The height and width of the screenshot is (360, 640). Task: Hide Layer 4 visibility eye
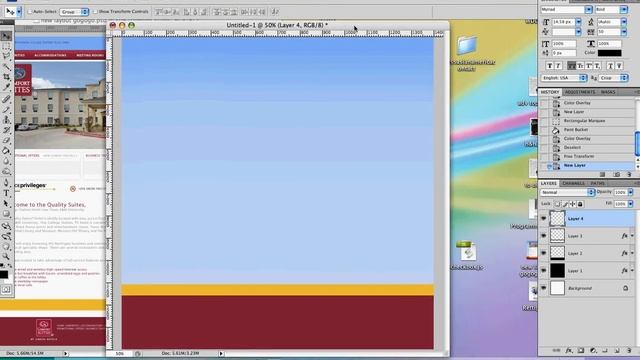tap(544, 219)
